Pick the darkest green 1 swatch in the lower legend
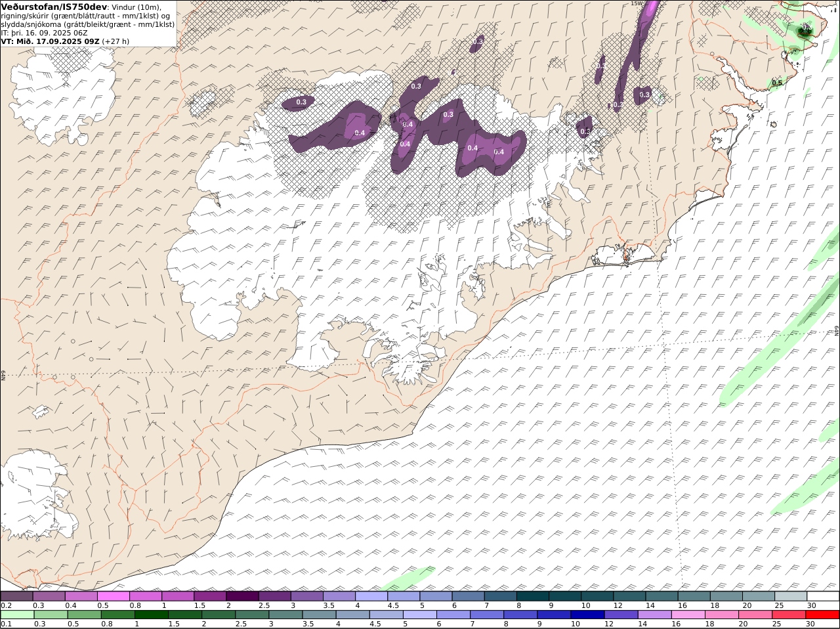This screenshot has height=629, width=840. tap(151, 615)
